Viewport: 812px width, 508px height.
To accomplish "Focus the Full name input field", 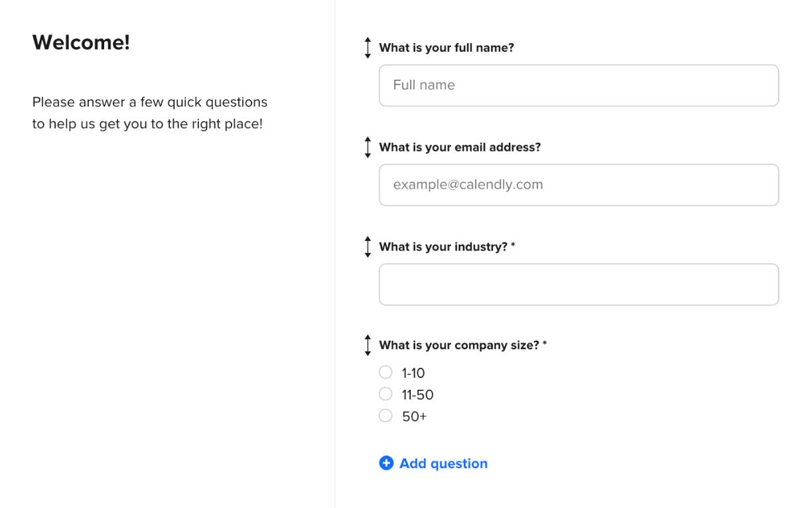I will [578, 86].
